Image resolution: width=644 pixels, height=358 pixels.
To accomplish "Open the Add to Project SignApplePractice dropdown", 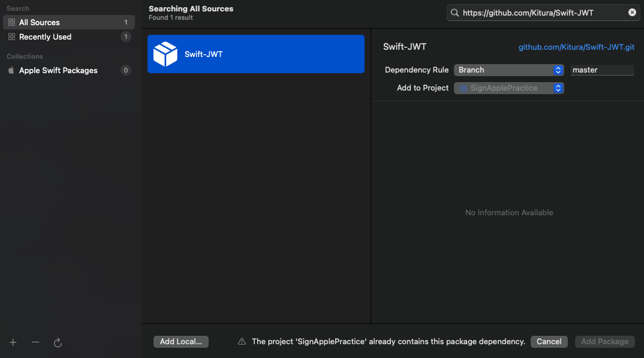I will coord(508,88).
